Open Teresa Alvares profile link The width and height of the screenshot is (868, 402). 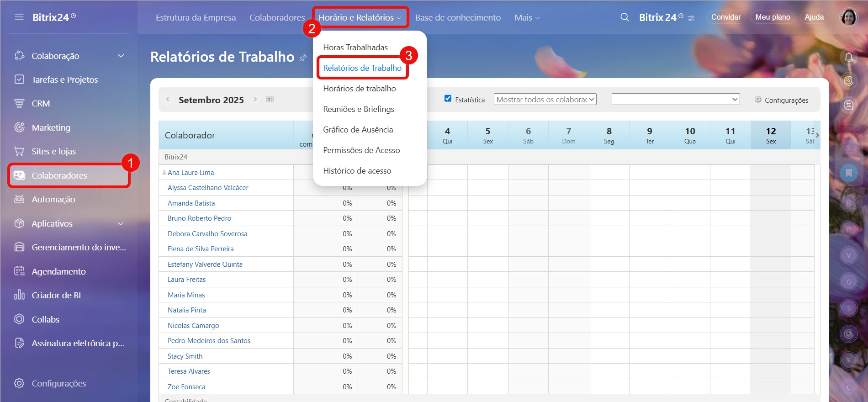pos(189,371)
